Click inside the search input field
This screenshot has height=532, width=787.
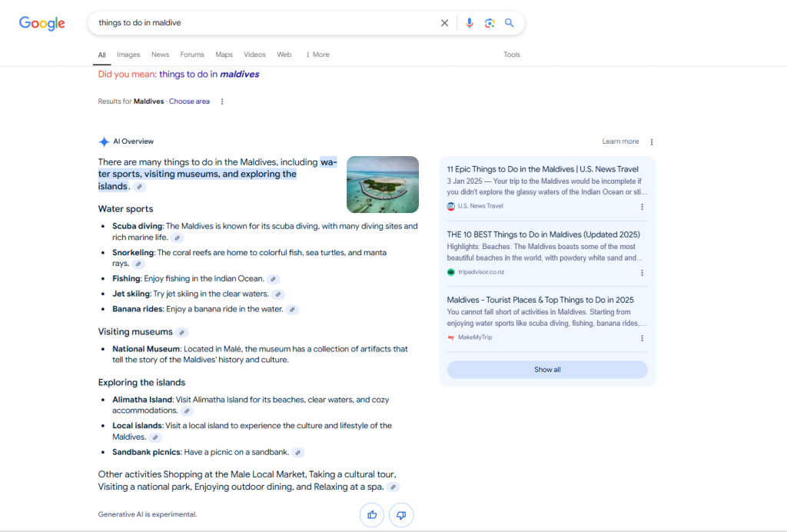261,23
